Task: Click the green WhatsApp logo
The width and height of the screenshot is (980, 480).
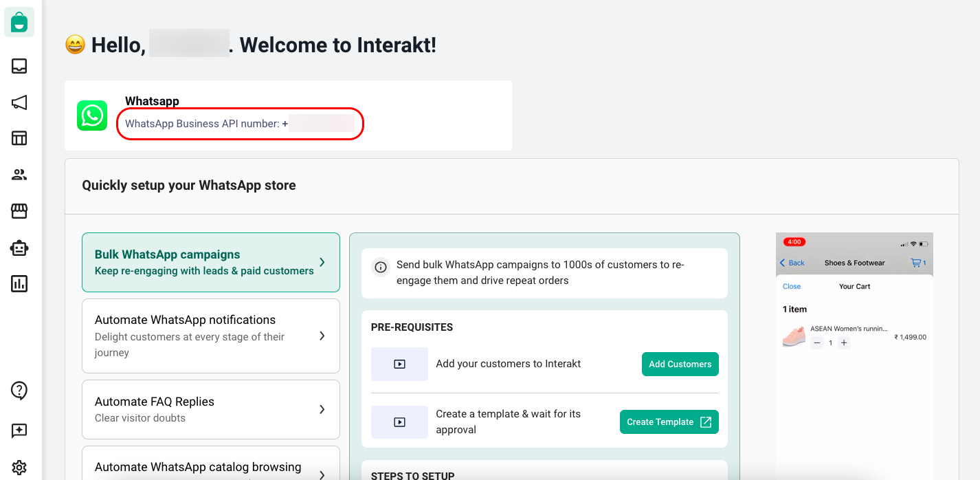Action: (92, 116)
